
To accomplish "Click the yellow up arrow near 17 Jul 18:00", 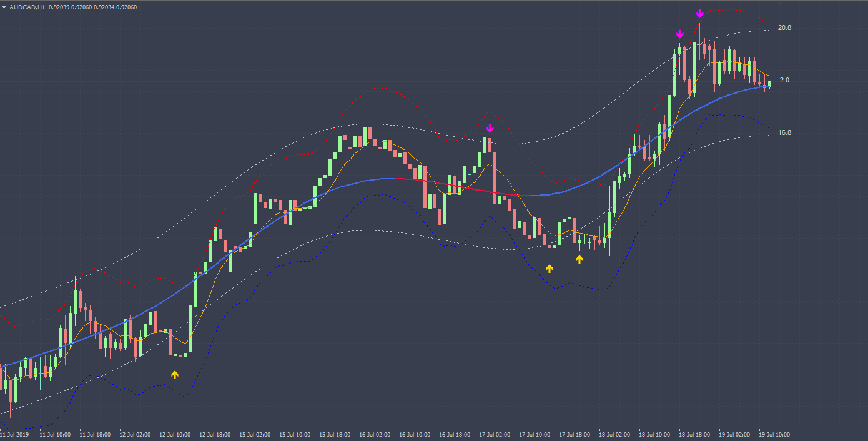I will click(x=579, y=259).
